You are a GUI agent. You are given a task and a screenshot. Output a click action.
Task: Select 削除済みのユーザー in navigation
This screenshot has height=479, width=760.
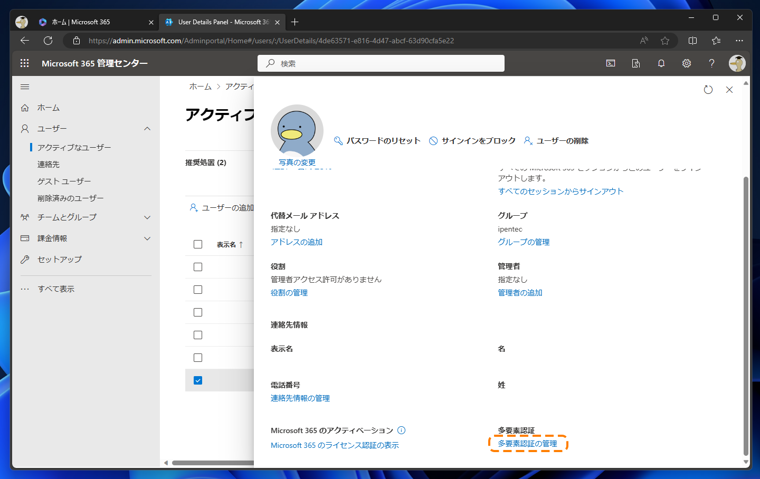point(70,198)
